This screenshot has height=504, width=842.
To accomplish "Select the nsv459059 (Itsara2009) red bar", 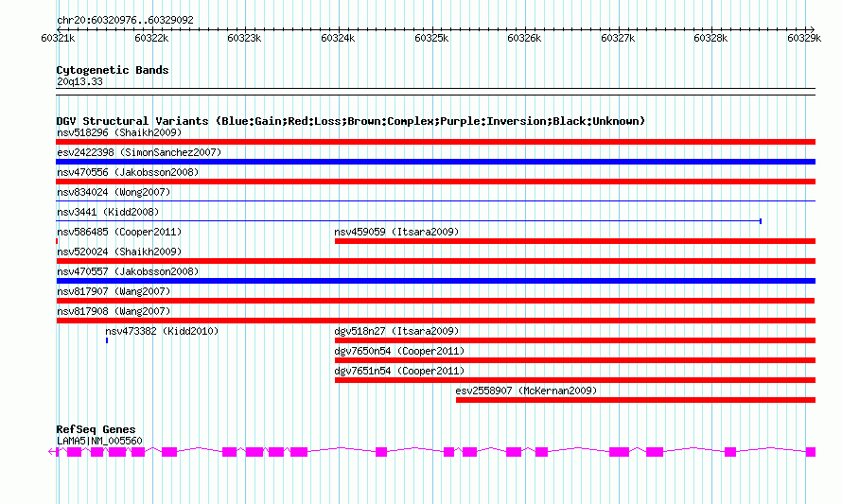I will tap(575, 241).
